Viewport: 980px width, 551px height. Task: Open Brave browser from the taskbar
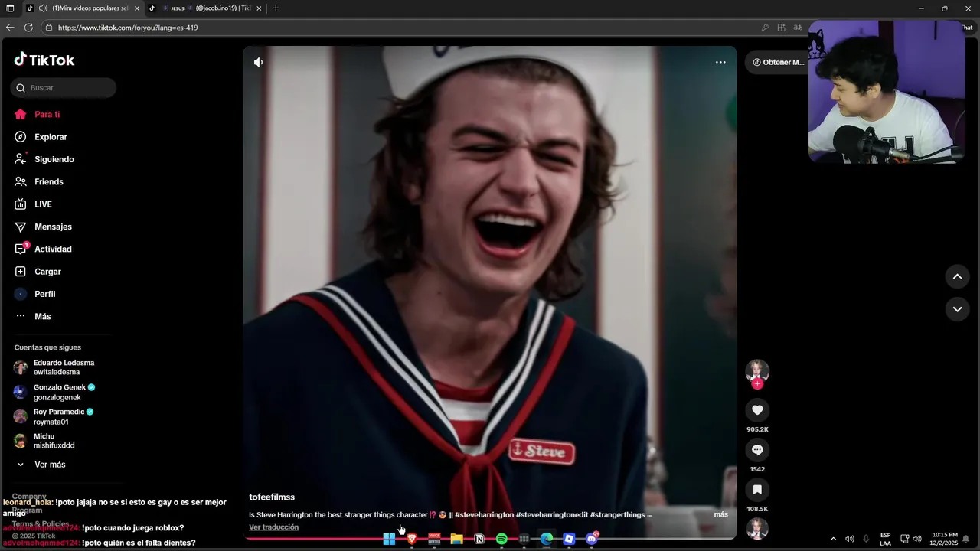(412, 539)
